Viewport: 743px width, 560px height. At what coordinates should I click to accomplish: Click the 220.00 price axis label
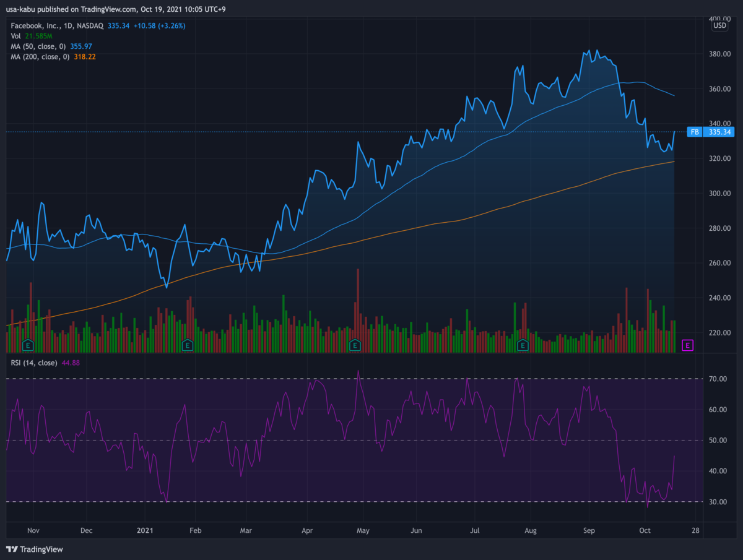(719, 333)
